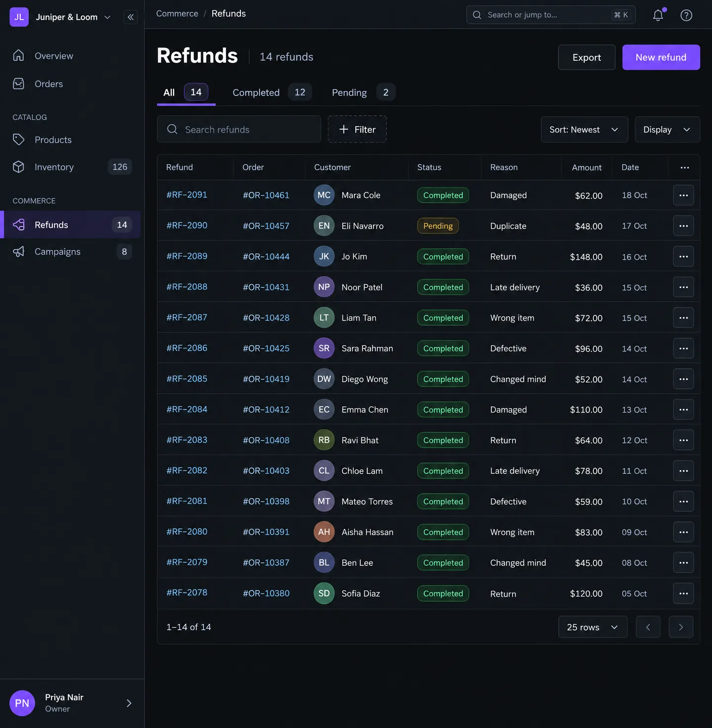The height and width of the screenshot is (728, 712).
Task: Click the Search refunds field
Action: tap(239, 130)
